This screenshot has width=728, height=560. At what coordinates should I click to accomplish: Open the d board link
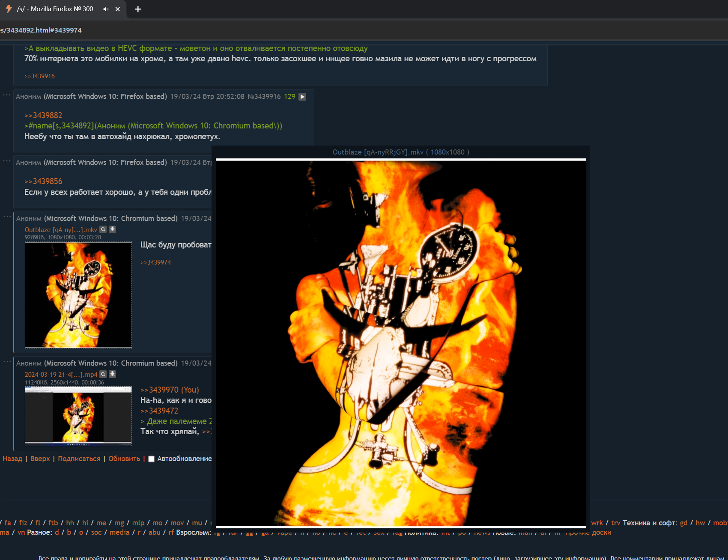[57, 532]
